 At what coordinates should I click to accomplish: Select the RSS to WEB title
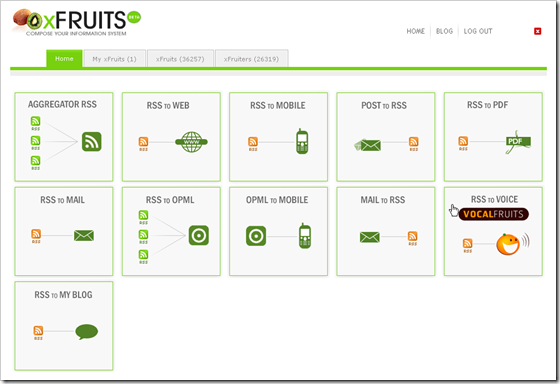168,105
